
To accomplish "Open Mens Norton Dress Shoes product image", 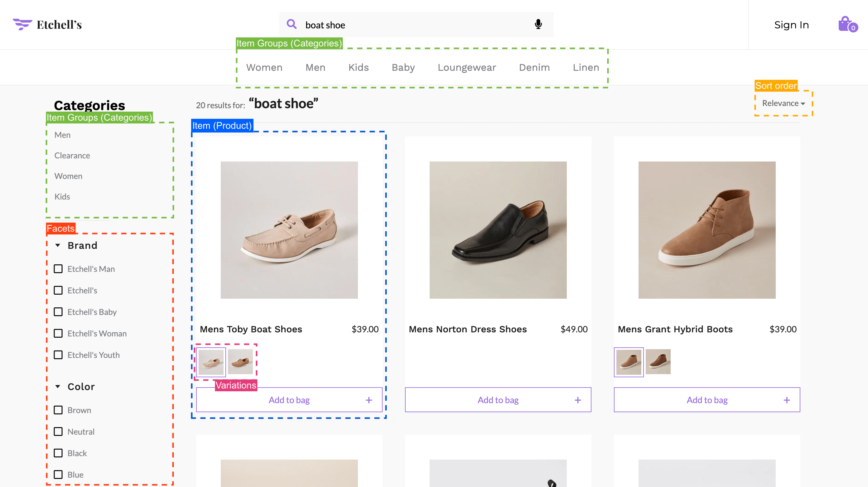I will point(498,230).
